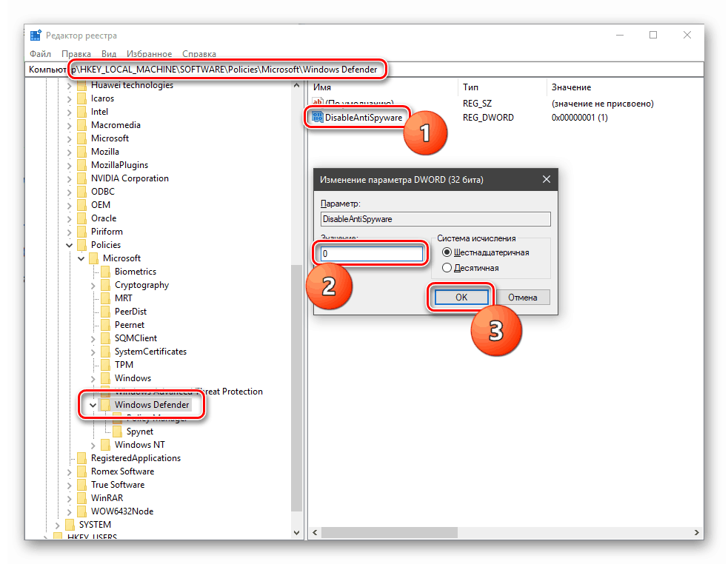Click the MozillaPlugins folder icon

(x=81, y=165)
